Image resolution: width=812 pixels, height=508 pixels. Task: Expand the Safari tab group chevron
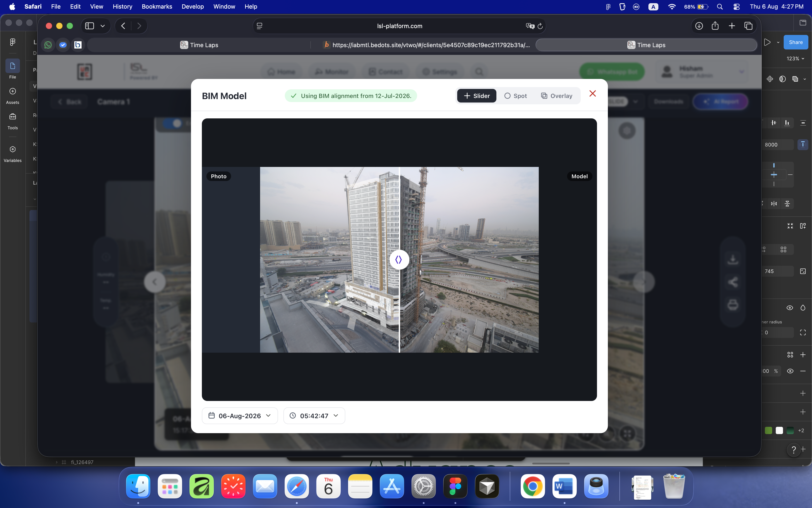[x=103, y=26]
